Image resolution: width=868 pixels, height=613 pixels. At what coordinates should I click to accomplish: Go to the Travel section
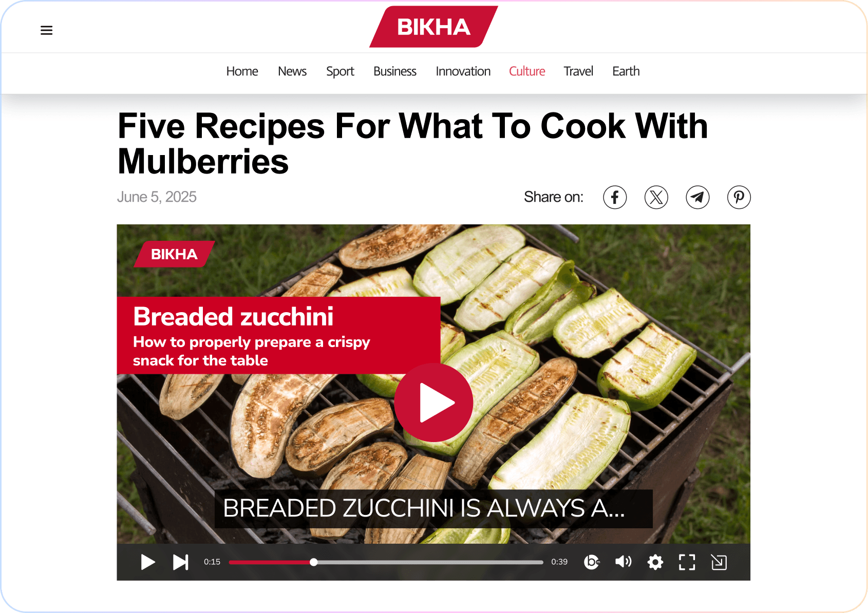click(578, 71)
